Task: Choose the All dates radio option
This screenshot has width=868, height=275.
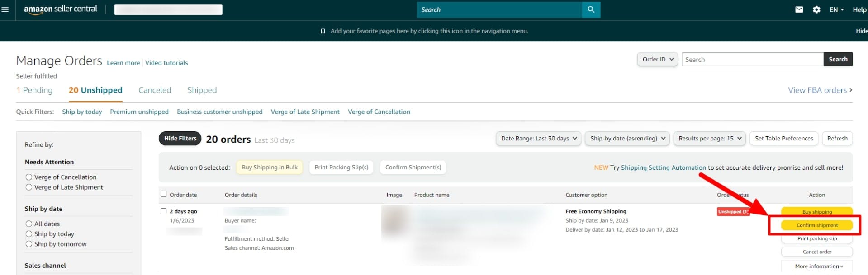Action: pyautogui.click(x=29, y=224)
